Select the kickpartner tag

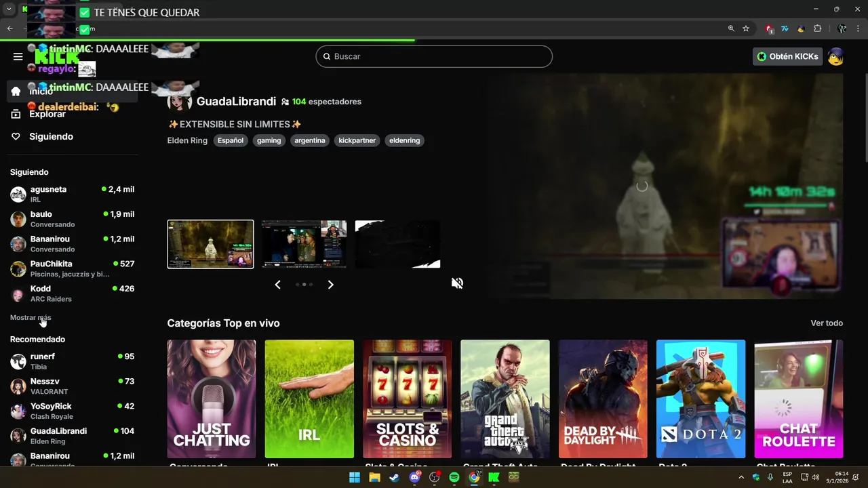point(357,140)
